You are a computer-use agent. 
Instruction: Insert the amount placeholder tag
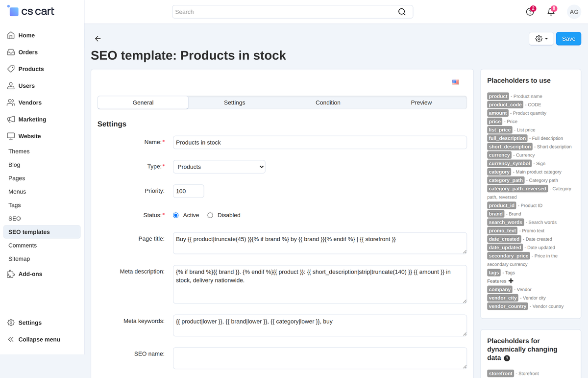(x=498, y=113)
